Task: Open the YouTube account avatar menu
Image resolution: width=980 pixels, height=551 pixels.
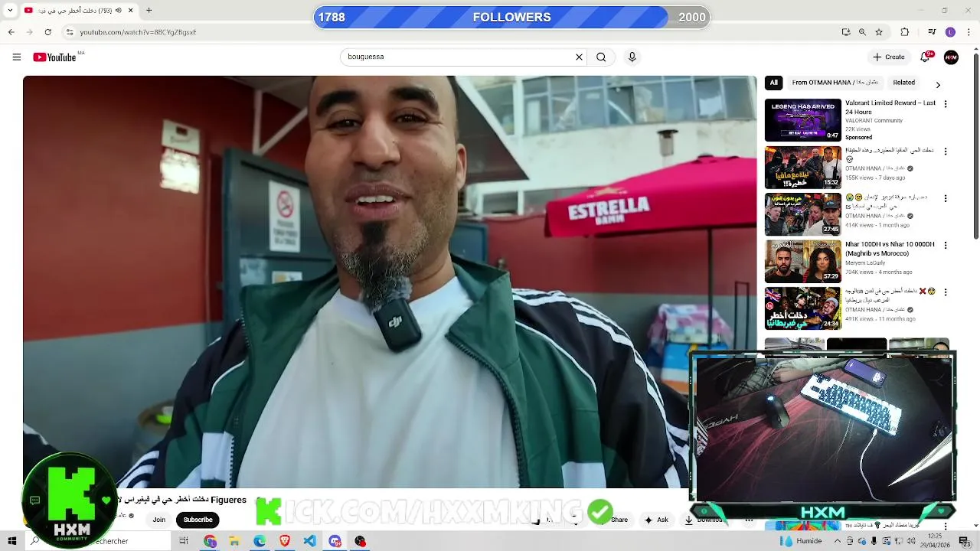Action: tap(951, 57)
